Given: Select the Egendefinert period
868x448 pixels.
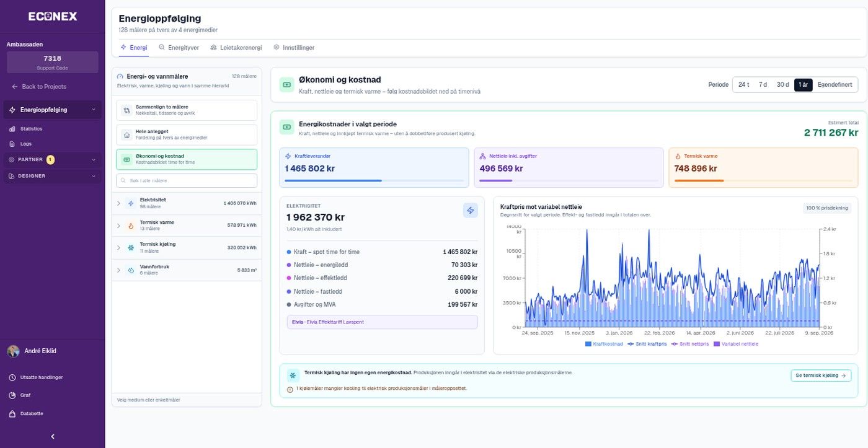Looking at the screenshot, I should [x=835, y=85].
